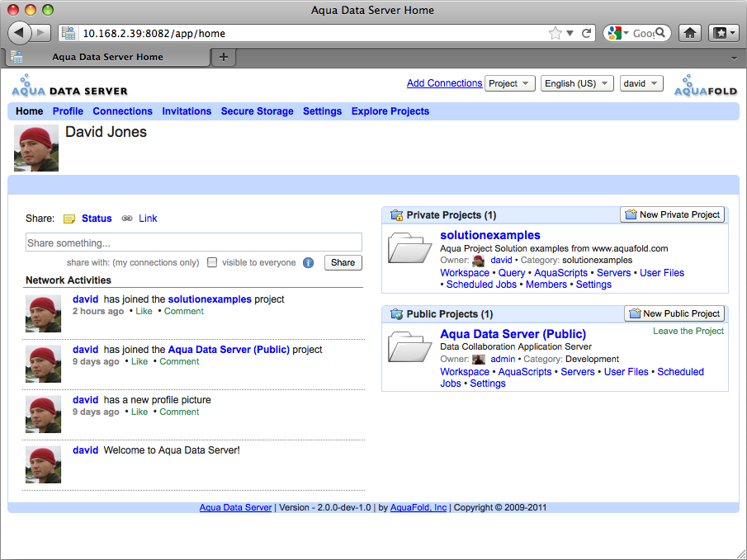Click the Aqua Data Server (Public) folder icon
The width and height of the screenshot is (747, 560).
pyautogui.click(x=409, y=346)
